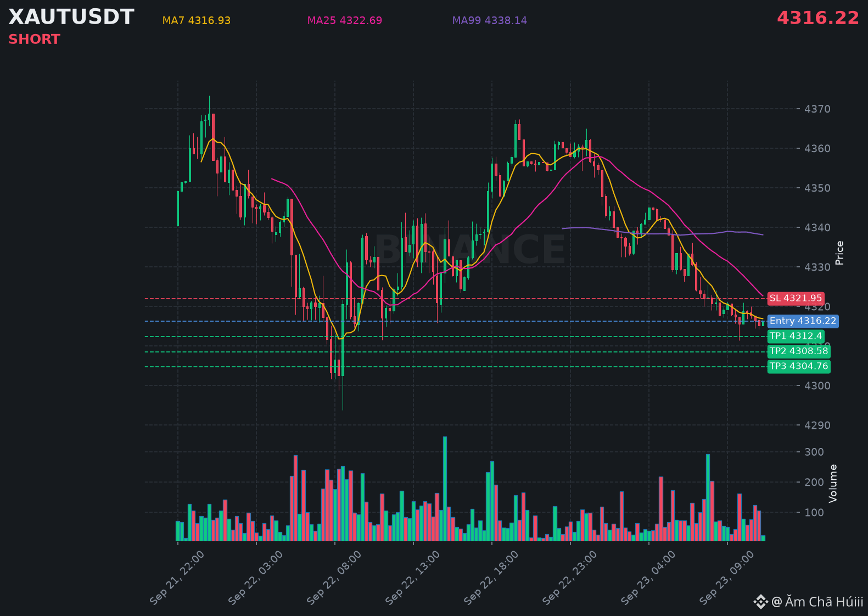
Task: Click the SHORT position label
Action: point(34,40)
